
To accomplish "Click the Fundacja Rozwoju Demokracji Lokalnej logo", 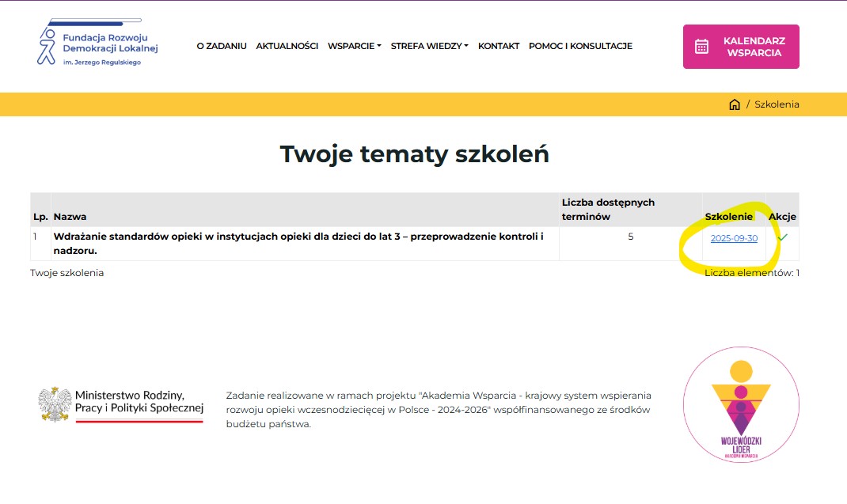I will 98,44.
